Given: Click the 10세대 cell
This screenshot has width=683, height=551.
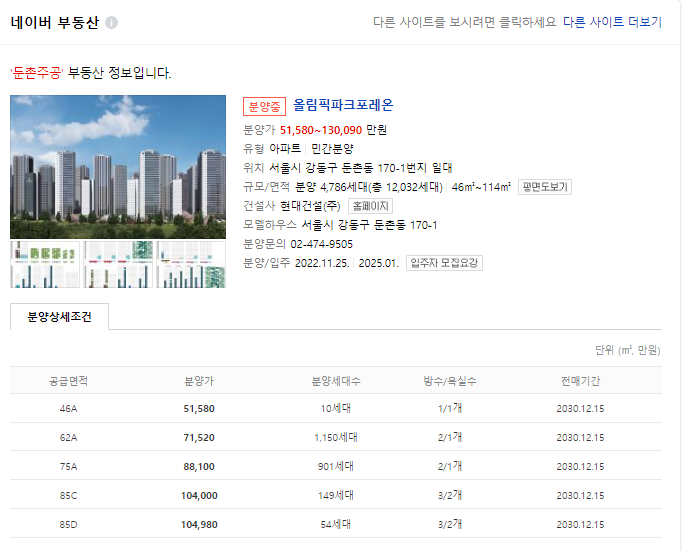Looking at the screenshot, I should click(336, 409).
